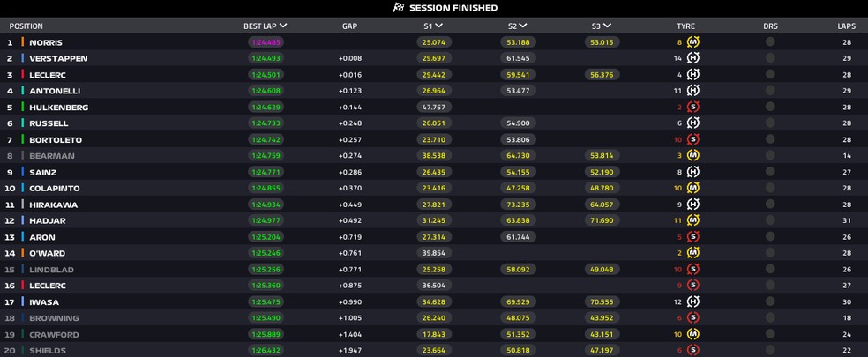Select driver name NORRIS

[x=46, y=42]
